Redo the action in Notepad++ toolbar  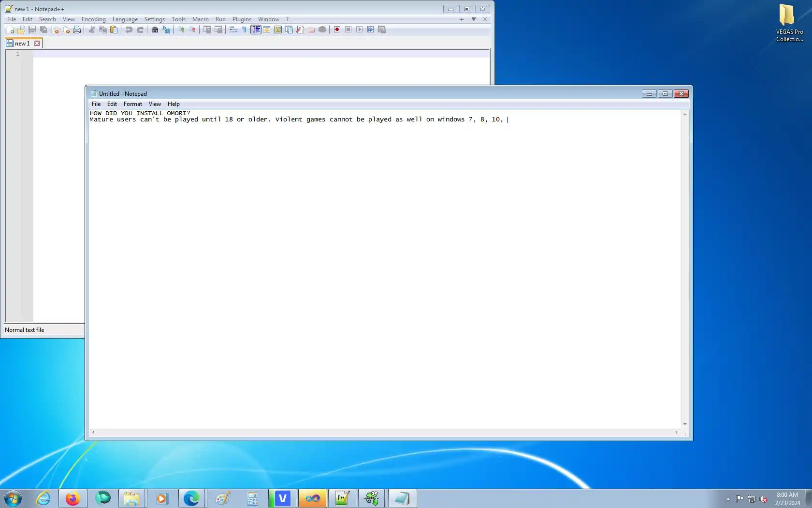click(140, 30)
